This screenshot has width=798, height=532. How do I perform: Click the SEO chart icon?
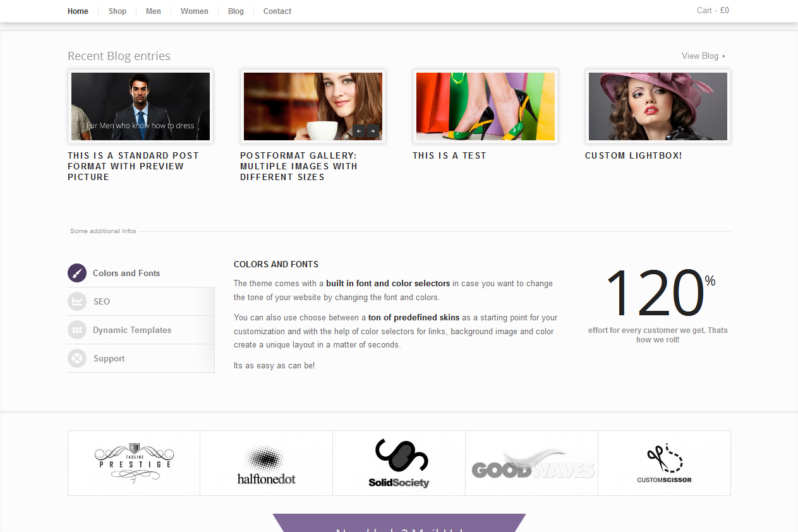(77, 301)
